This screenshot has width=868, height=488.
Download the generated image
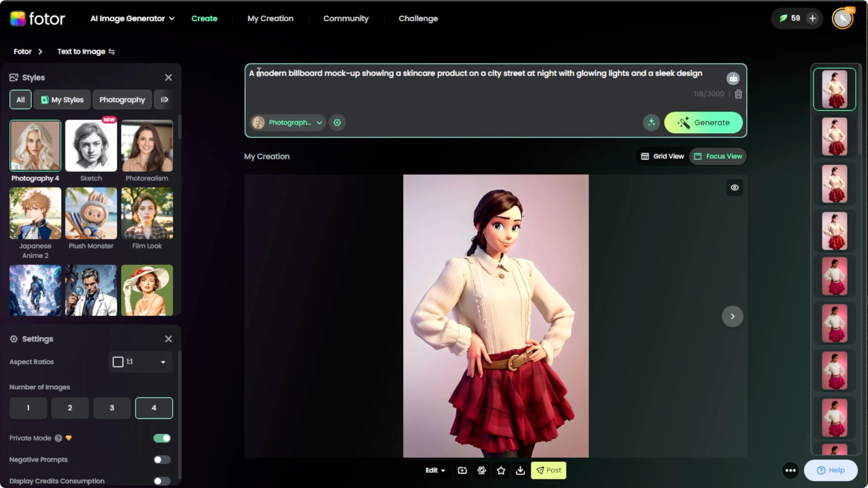click(x=520, y=470)
